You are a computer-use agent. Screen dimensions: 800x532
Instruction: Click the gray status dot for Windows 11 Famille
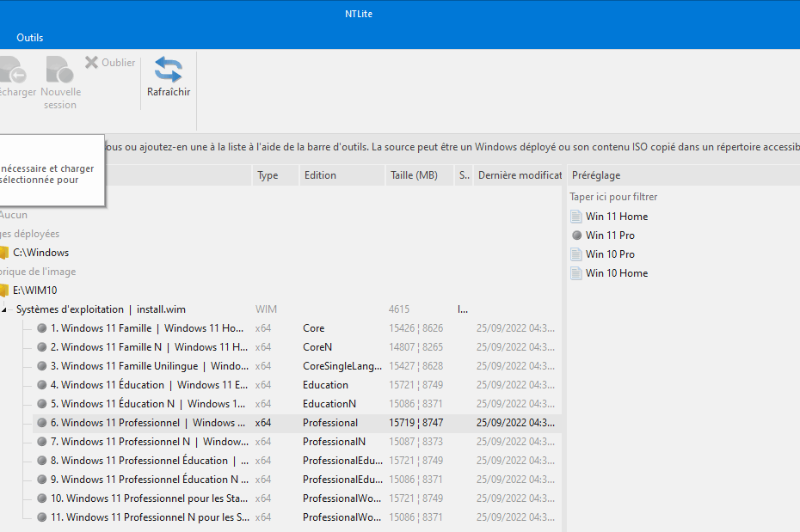pyautogui.click(x=41, y=328)
